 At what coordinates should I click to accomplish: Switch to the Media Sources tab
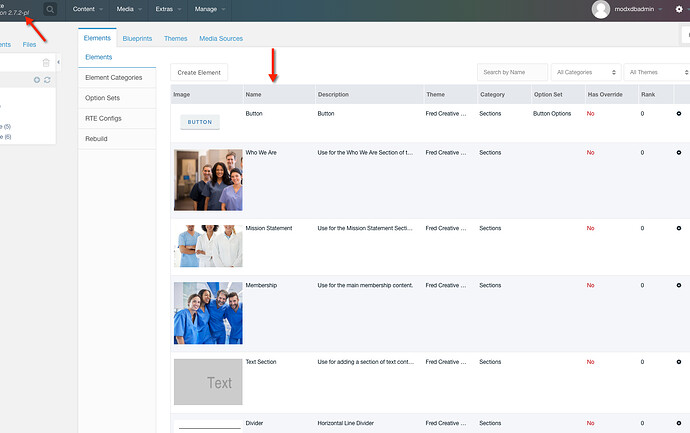coord(221,39)
